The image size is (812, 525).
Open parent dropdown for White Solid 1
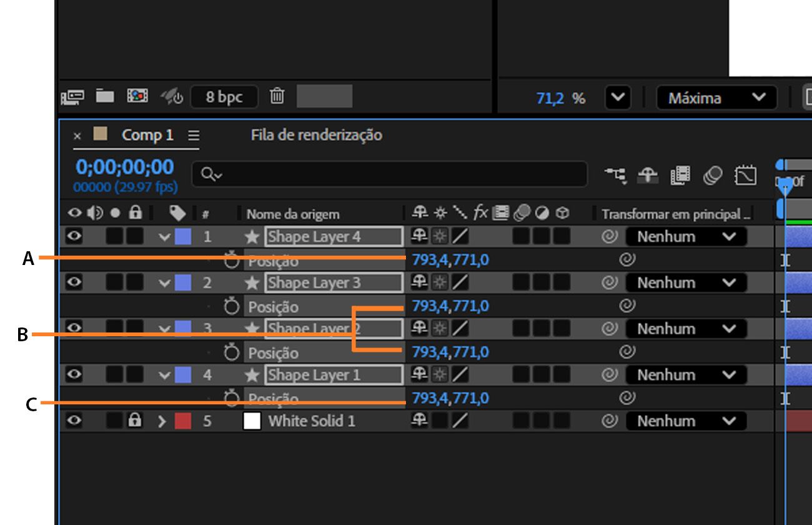click(686, 421)
